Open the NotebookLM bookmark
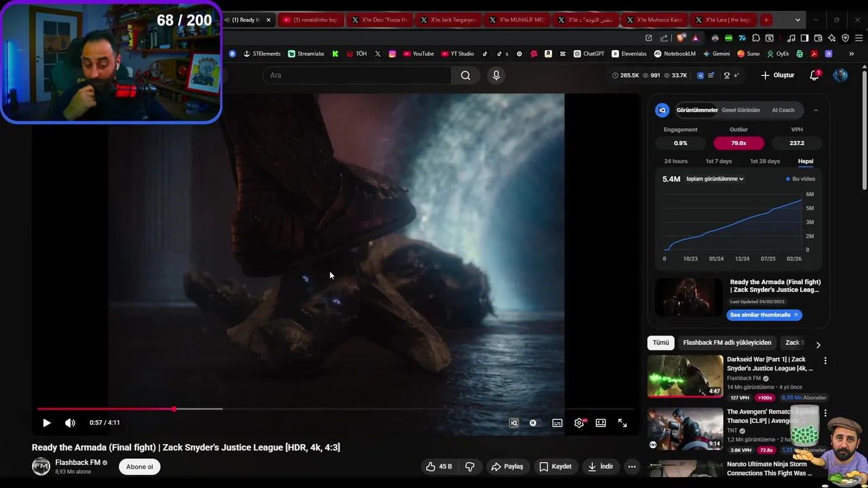The width and height of the screenshot is (868, 488). tap(675, 54)
